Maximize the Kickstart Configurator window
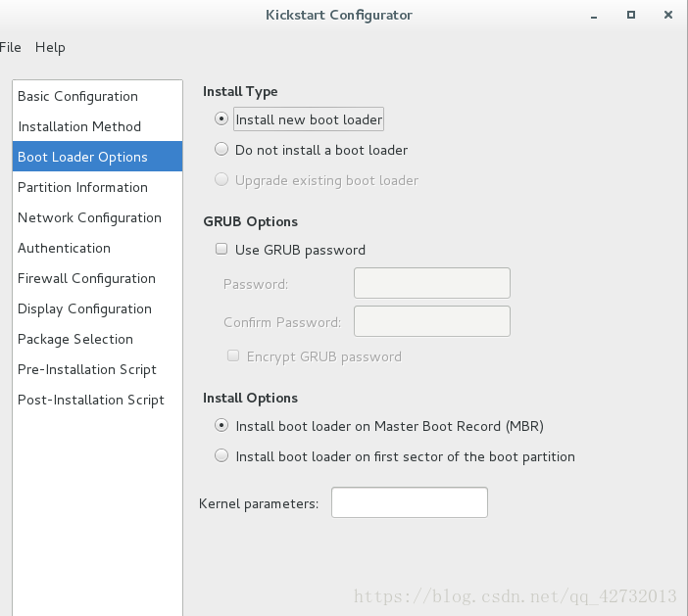The height and width of the screenshot is (616, 688). click(x=631, y=15)
